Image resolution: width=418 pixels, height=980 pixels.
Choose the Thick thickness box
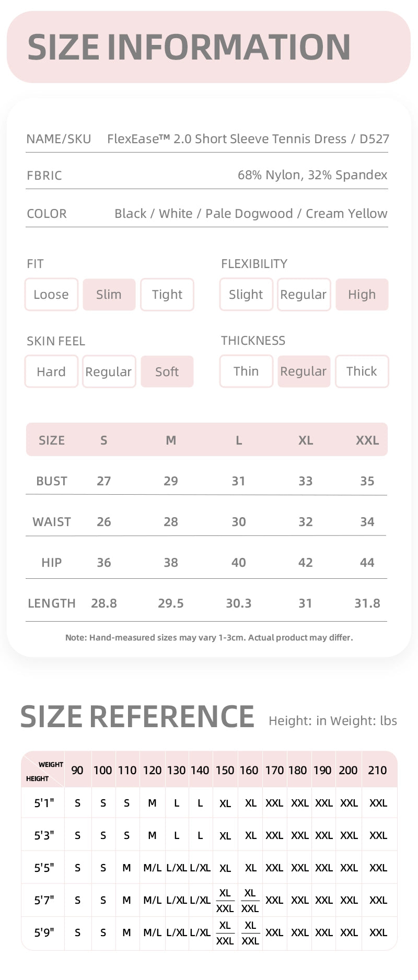[362, 371]
